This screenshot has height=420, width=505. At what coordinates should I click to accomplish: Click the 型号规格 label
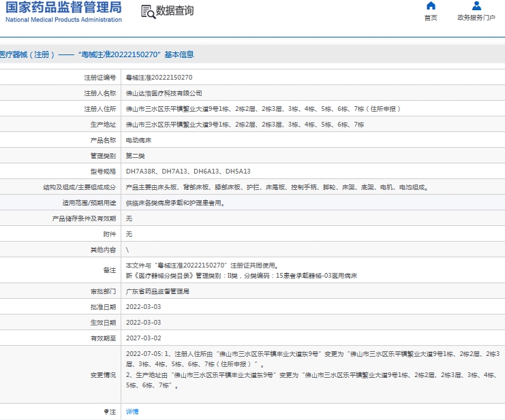[x=103, y=172]
